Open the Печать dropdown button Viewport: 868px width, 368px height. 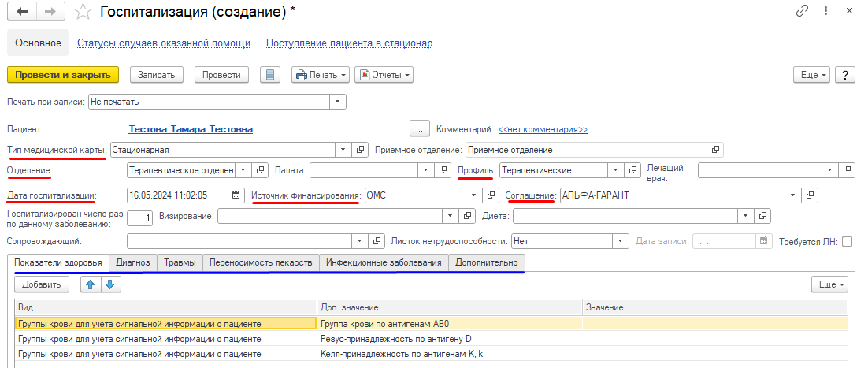coord(321,75)
